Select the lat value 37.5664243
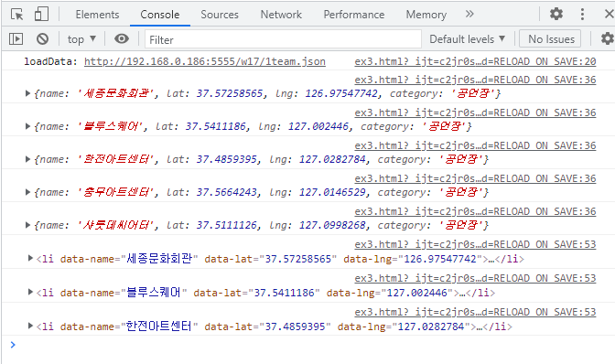This screenshot has width=615, height=364. click(x=227, y=192)
